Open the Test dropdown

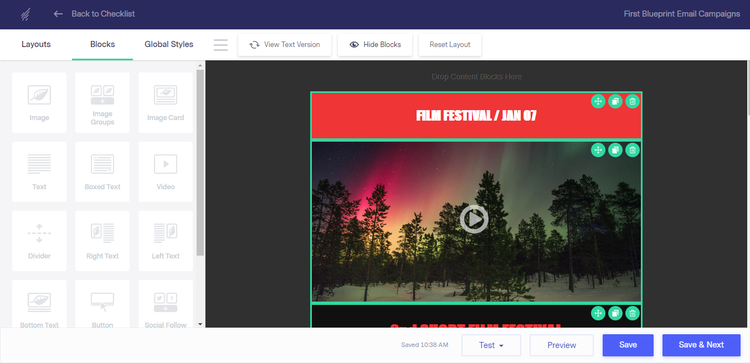(491, 345)
